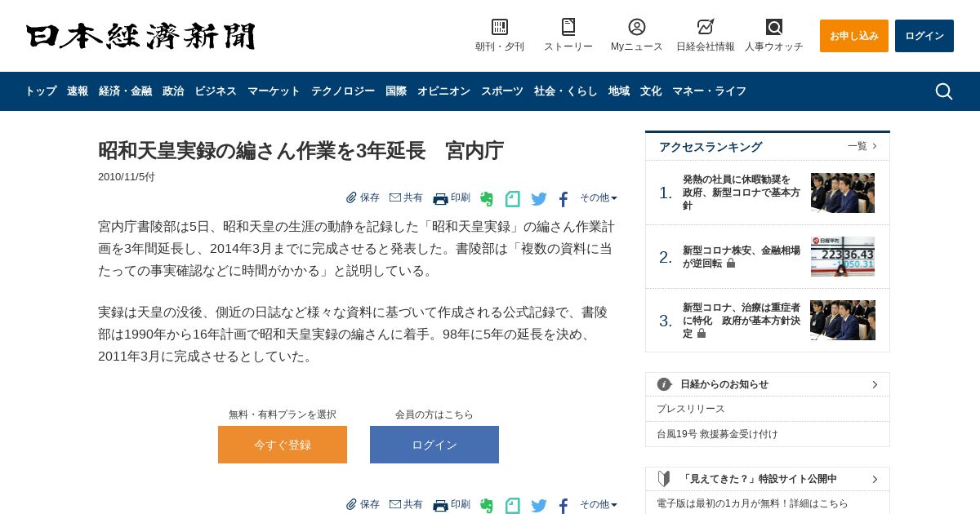Click the top 保存 paperclip icon
This screenshot has width=980, height=514.
point(351,197)
